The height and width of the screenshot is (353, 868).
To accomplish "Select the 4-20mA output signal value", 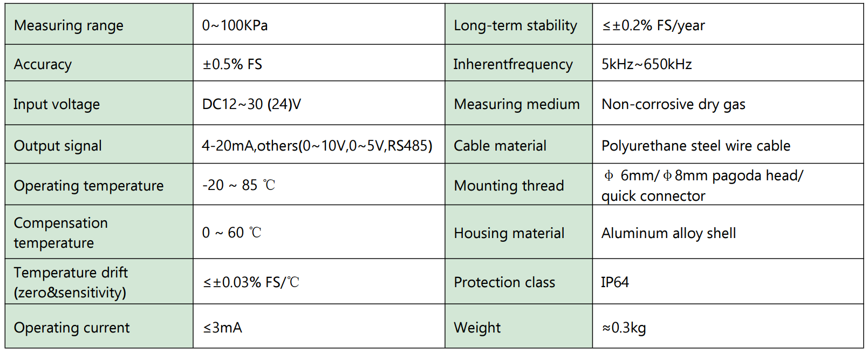I will point(317,146).
